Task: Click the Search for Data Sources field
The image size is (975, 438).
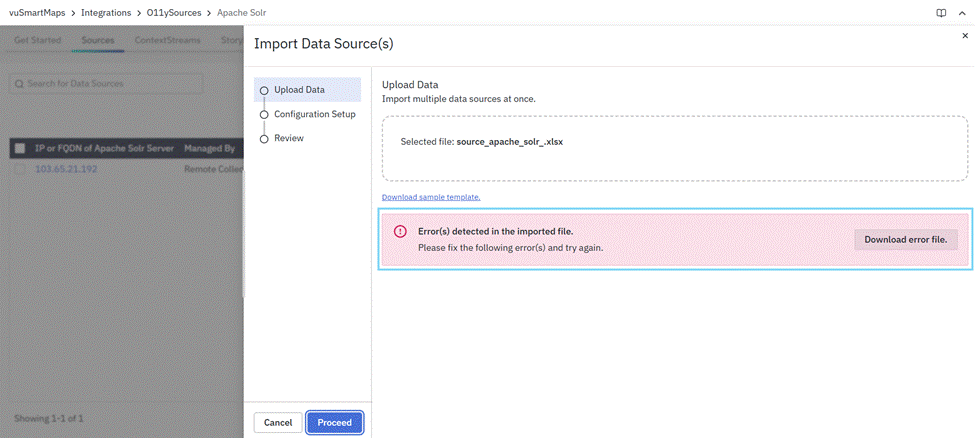Action: 110,84
